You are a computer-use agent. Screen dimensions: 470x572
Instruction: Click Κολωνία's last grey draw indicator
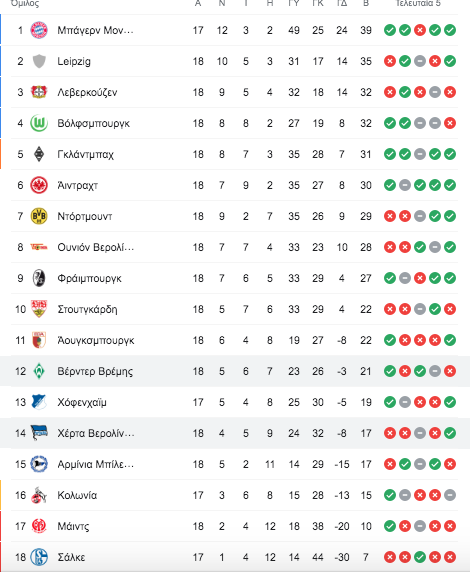point(450,495)
